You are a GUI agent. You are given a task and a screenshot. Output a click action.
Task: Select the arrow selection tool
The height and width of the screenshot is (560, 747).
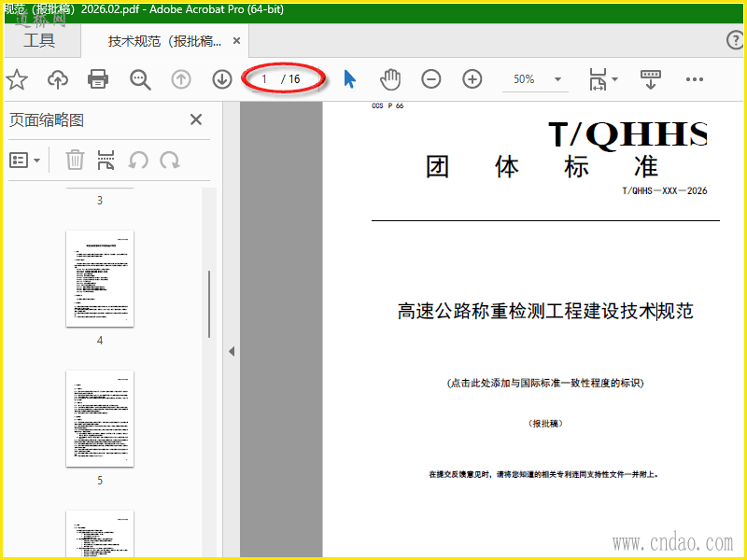point(349,79)
